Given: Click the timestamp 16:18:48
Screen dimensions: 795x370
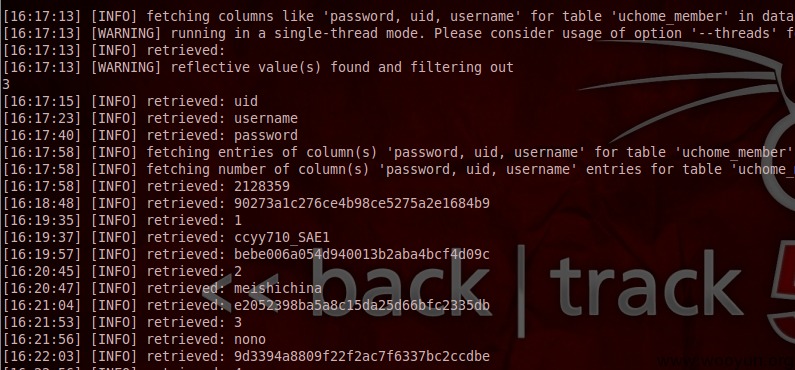Looking at the screenshot, I should pyautogui.click(x=42, y=204).
